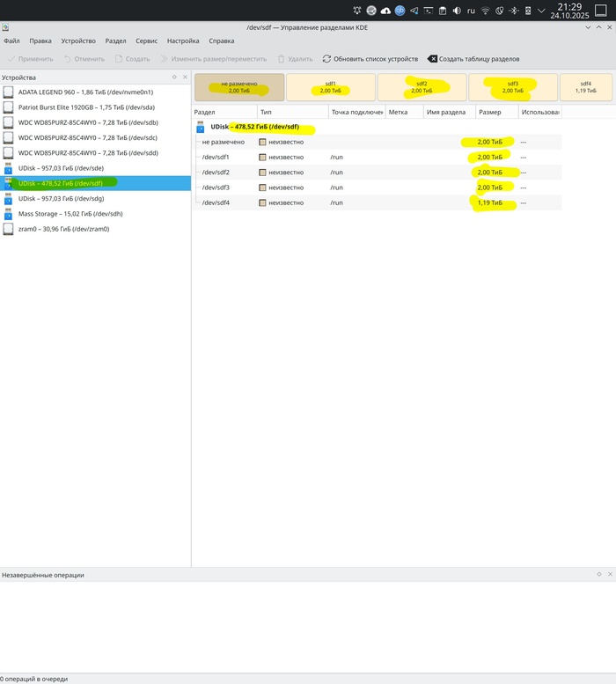Open the volume speaker tray icon
The image size is (616, 684).
point(456,11)
